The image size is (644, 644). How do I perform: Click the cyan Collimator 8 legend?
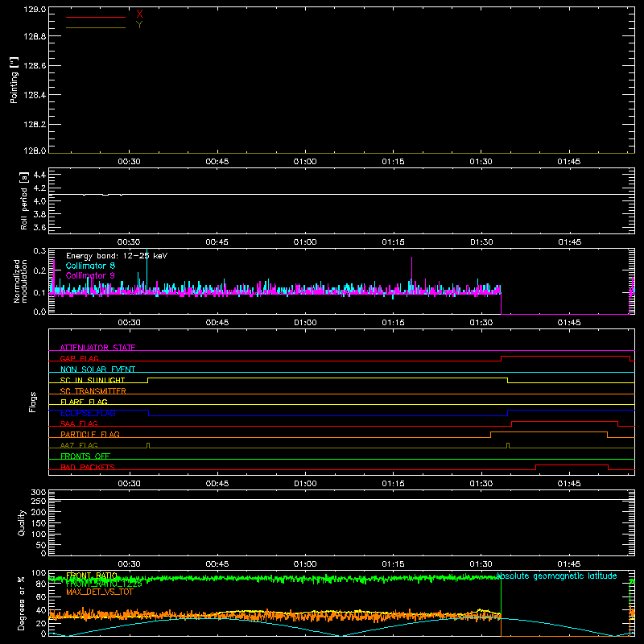90,266
